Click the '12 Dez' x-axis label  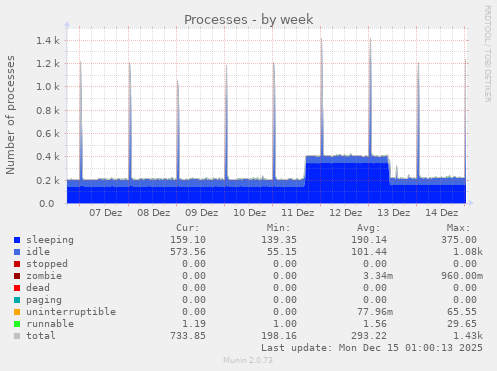coord(346,213)
